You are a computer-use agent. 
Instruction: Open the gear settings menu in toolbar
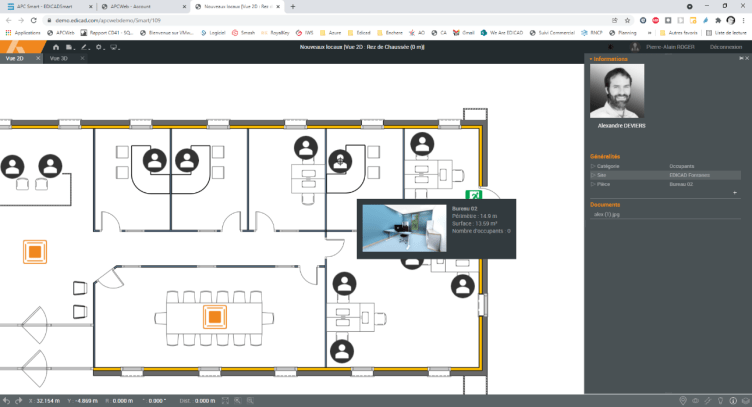click(99, 47)
